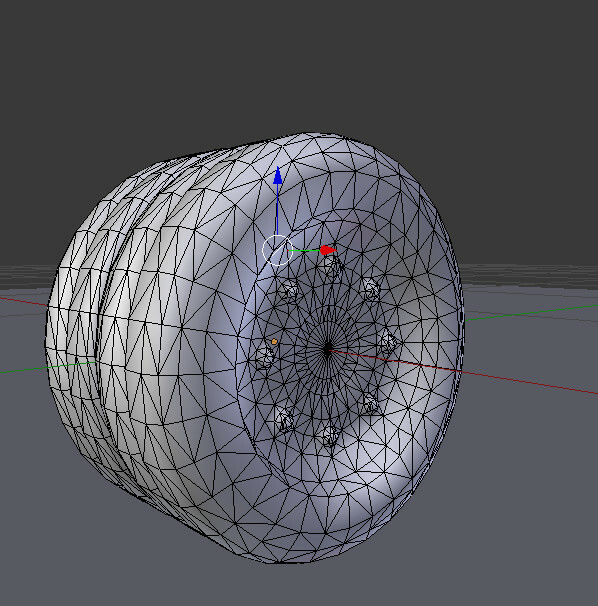Grab the blue Z-axis arrow tip
The height and width of the screenshot is (606, 598).
point(278,176)
